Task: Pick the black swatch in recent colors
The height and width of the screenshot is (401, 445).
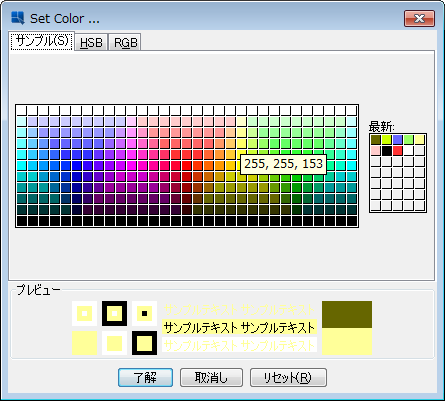Action: click(387, 151)
